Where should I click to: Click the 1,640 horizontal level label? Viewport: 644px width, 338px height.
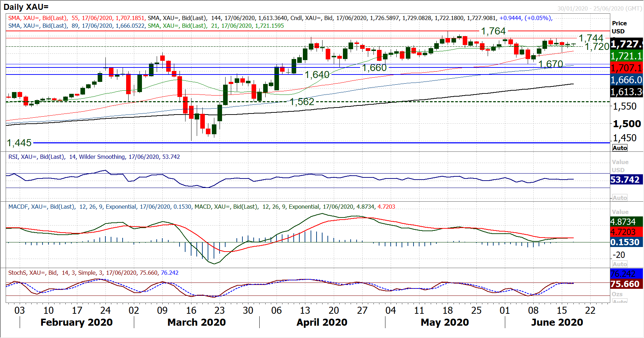pyautogui.click(x=317, y=75)
